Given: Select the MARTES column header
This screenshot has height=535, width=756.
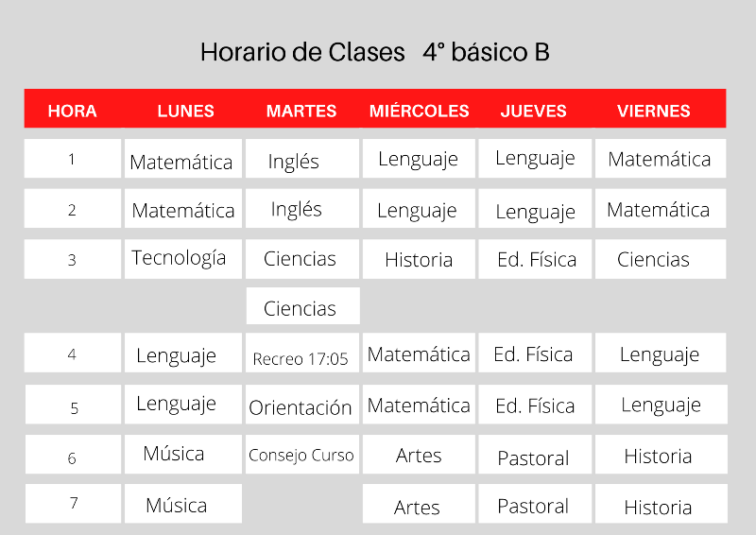Looking at the screenshot, I should point(301,111).
